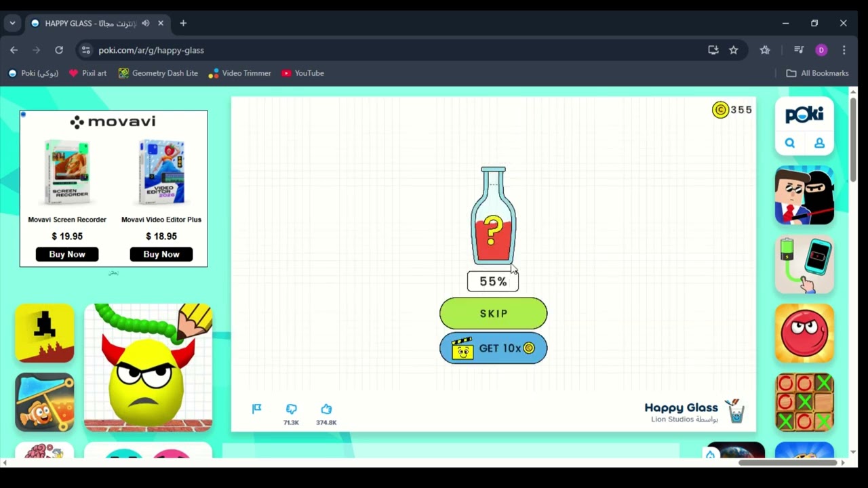Open the red ball game thumbnail
The width and height of the screenshot is (868, 488).
(804, 333)
